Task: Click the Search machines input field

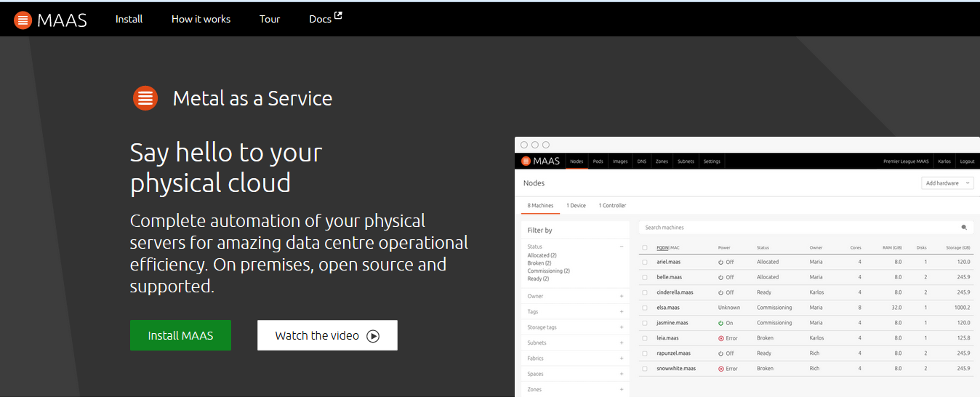Action: pos(806,228)
